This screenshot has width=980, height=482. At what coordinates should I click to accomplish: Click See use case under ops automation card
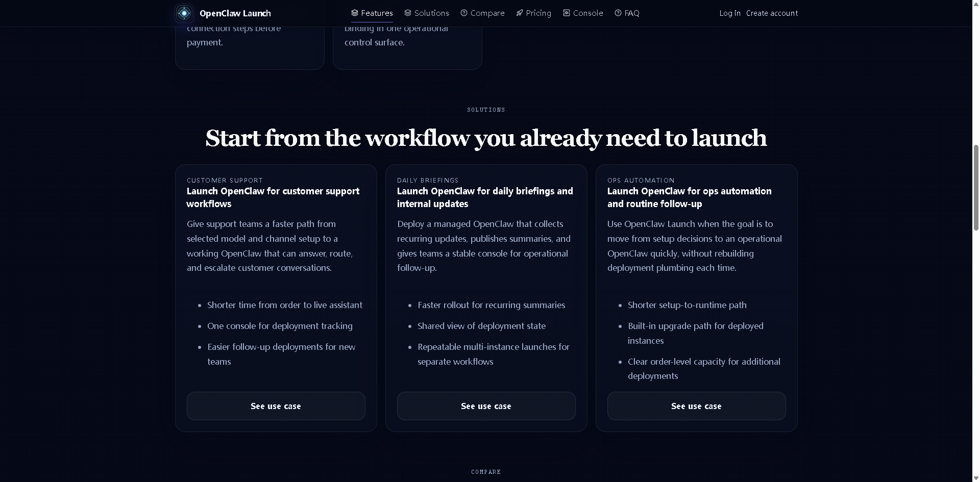pos(696,405)
